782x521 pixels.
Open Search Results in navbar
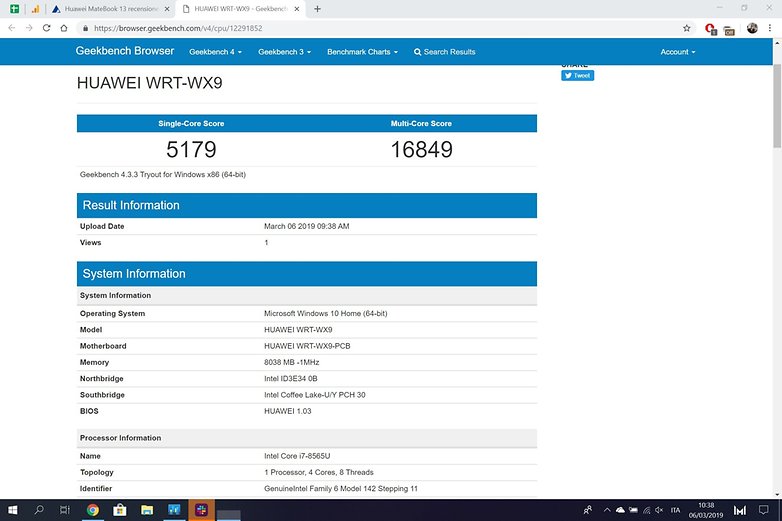point(444,52)
